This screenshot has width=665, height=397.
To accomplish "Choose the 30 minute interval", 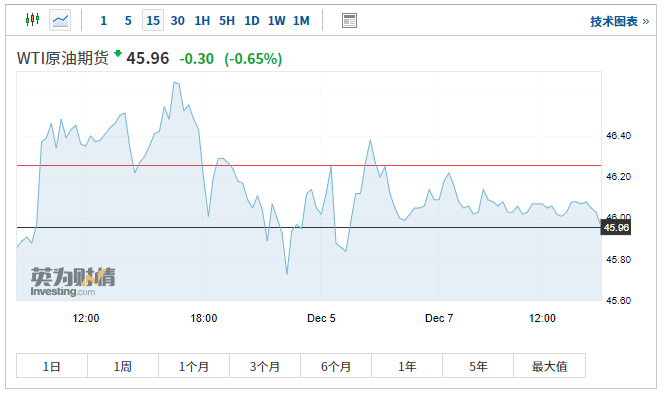I will 178,20.
